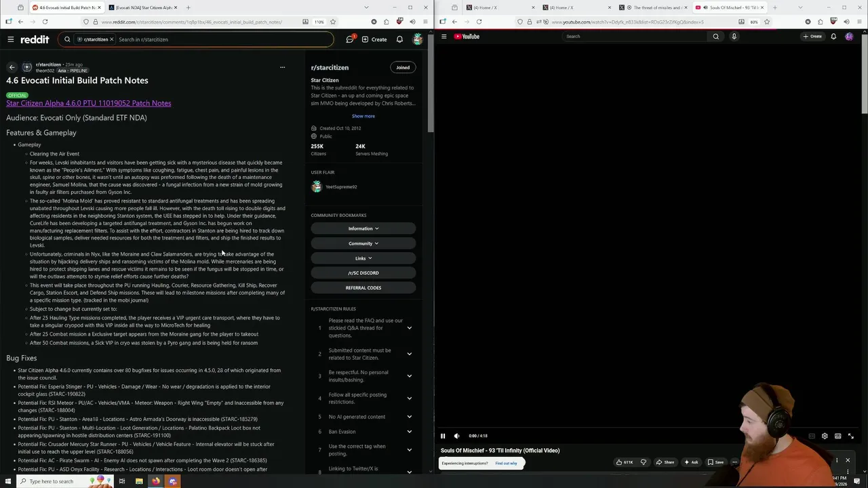Search YouTube with voice microphone
Screen dimensions: 868x488
click(734, 37)
